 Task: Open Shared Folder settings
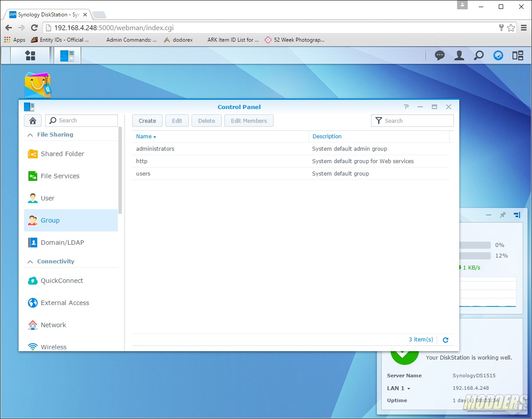click(71, 154)
